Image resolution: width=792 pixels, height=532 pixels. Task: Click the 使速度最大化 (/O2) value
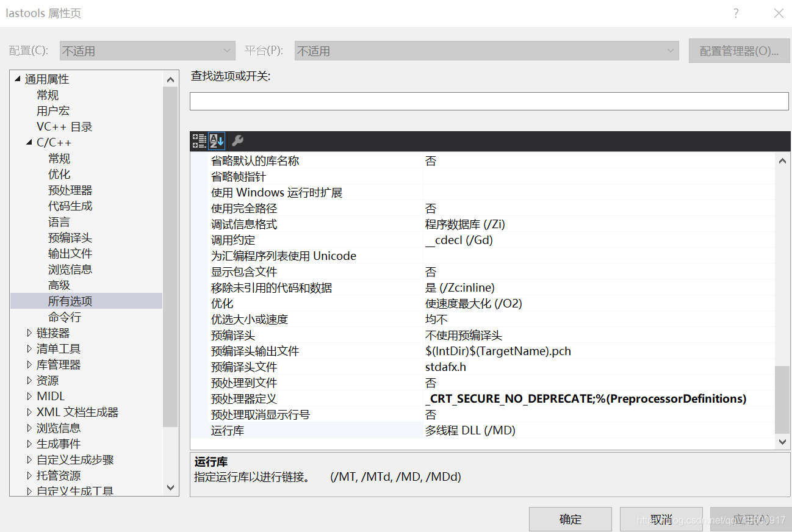473,303
